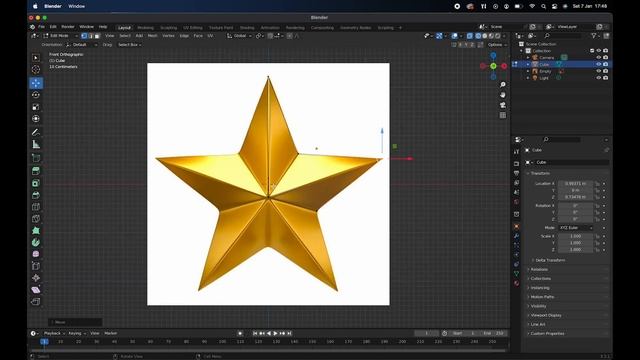Select the Smooth tool
This screenshot has width=640, height=360.
pyautogui.click(x=36, y=254)
